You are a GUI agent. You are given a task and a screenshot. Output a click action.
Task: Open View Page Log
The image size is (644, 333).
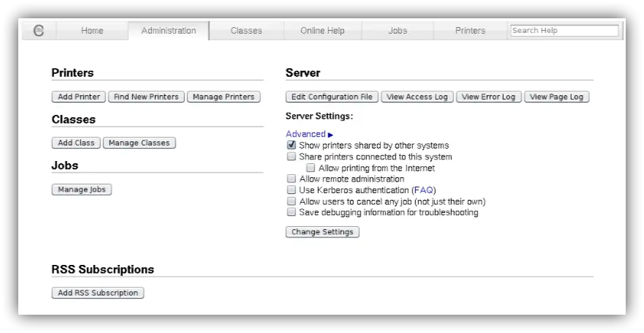(x=556, y=97)
